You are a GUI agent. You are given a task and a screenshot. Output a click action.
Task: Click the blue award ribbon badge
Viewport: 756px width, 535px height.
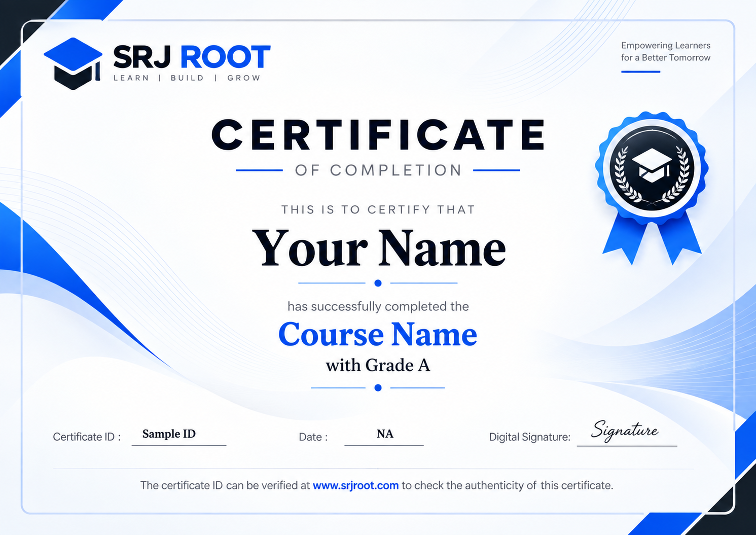(x=652, y=187)
